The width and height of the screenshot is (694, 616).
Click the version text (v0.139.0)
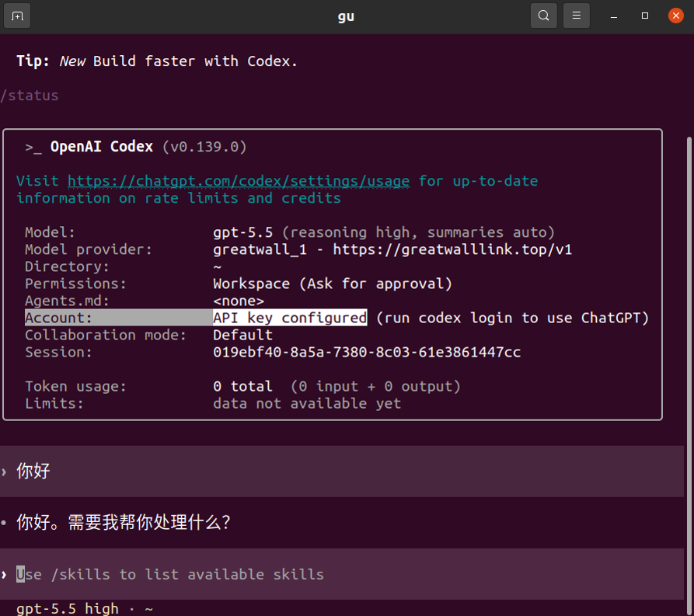coord(204,147)
